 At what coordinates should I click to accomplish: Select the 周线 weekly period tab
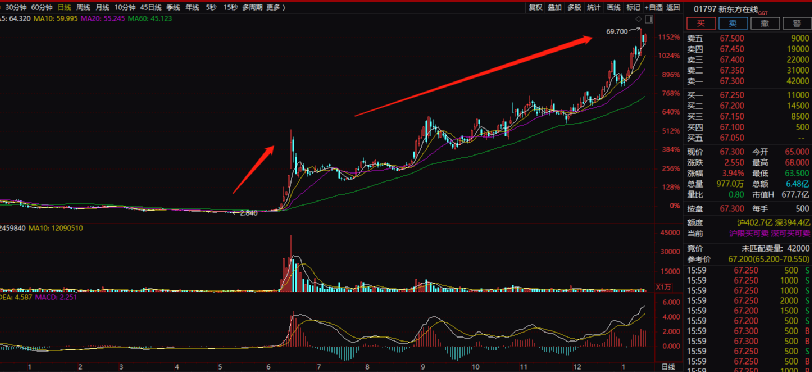pyautogui.click(x=83, y=7)
